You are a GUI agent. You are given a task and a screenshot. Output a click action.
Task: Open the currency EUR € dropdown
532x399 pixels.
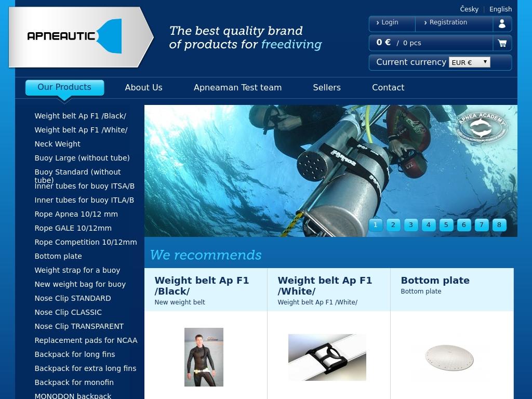pos(469,62)
